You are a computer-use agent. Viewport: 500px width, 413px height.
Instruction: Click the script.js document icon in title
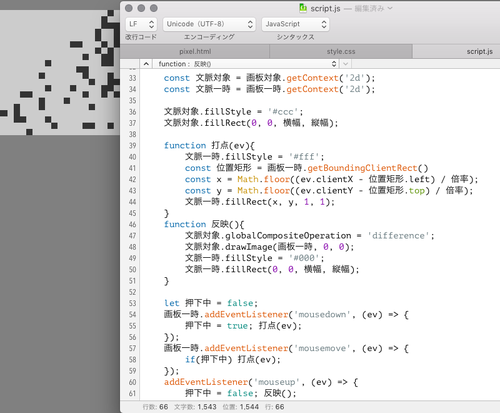pyautogui.click(x=303, y=8)
